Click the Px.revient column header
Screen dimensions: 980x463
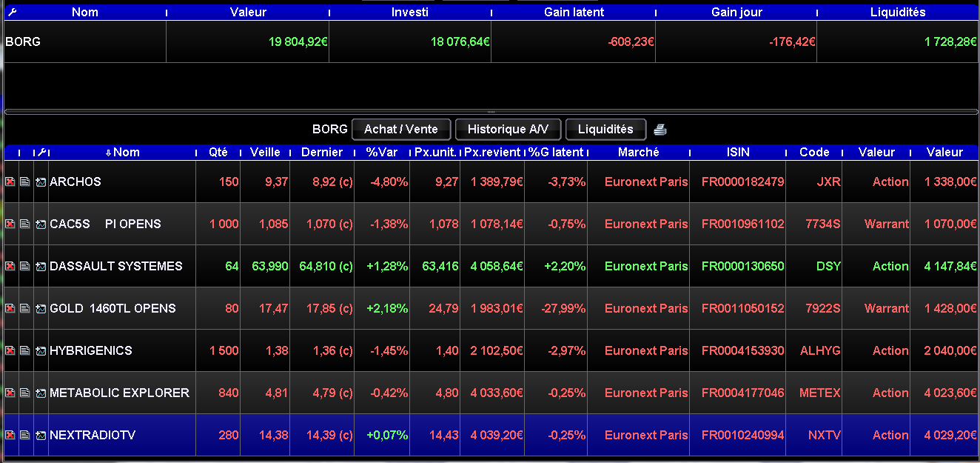[x=492, y=152]
